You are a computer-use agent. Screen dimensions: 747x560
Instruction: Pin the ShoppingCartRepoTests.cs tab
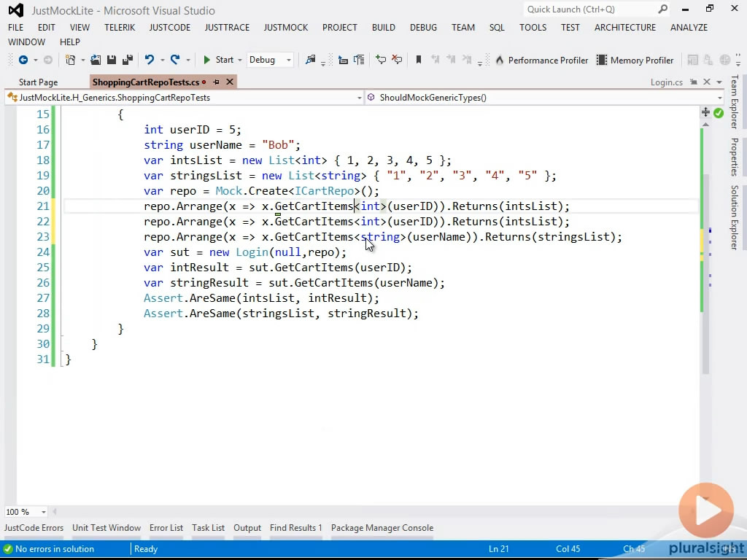tap(216, 82)
